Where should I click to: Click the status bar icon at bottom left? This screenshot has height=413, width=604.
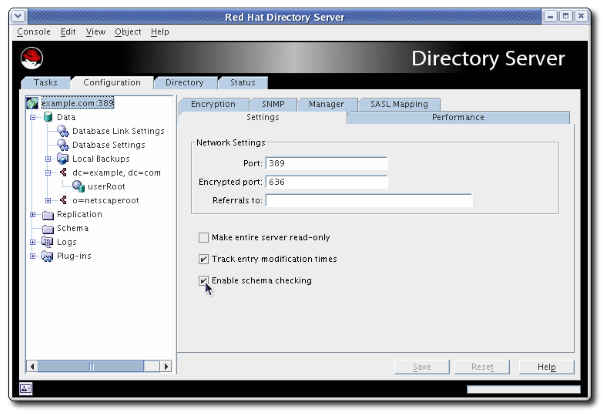(26, 388)
